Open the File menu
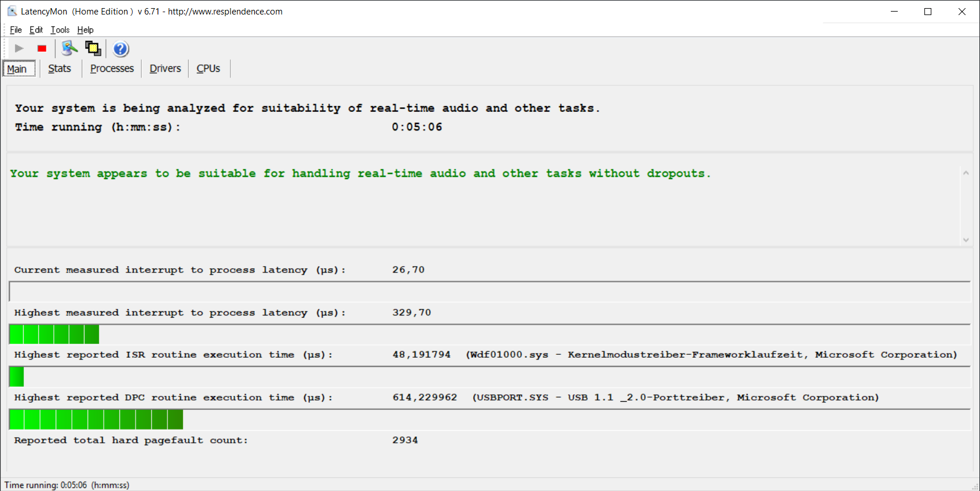 16,30
